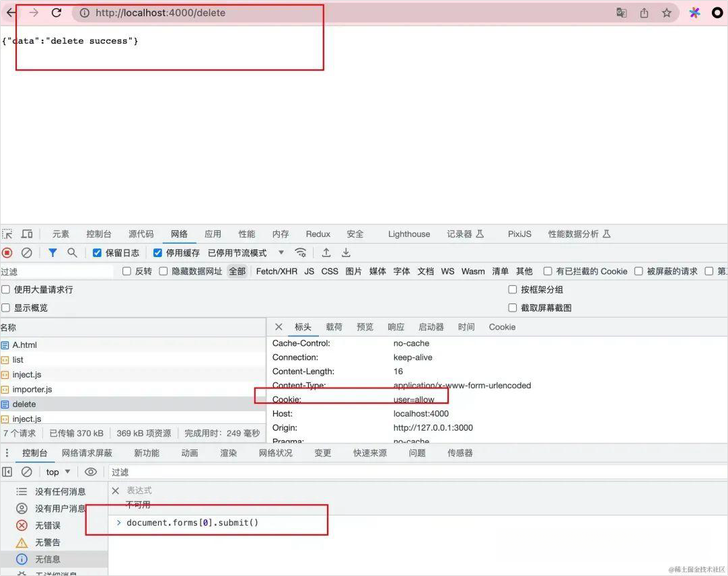
Task: Click the browser forward arrow
Action: click(x=34, y=13)
